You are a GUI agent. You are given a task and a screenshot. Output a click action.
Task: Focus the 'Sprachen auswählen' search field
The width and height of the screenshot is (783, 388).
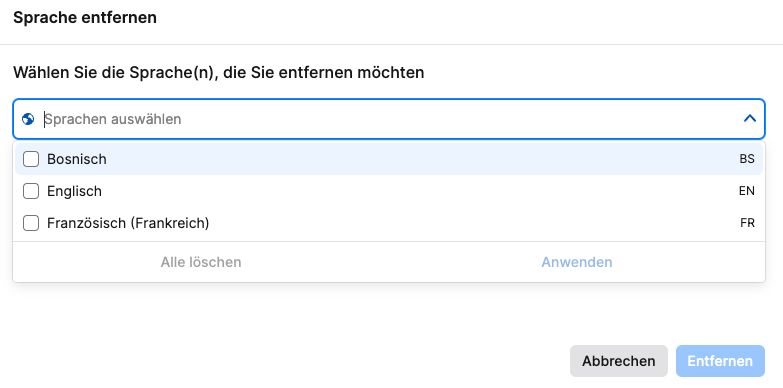(x=390, y=119)
